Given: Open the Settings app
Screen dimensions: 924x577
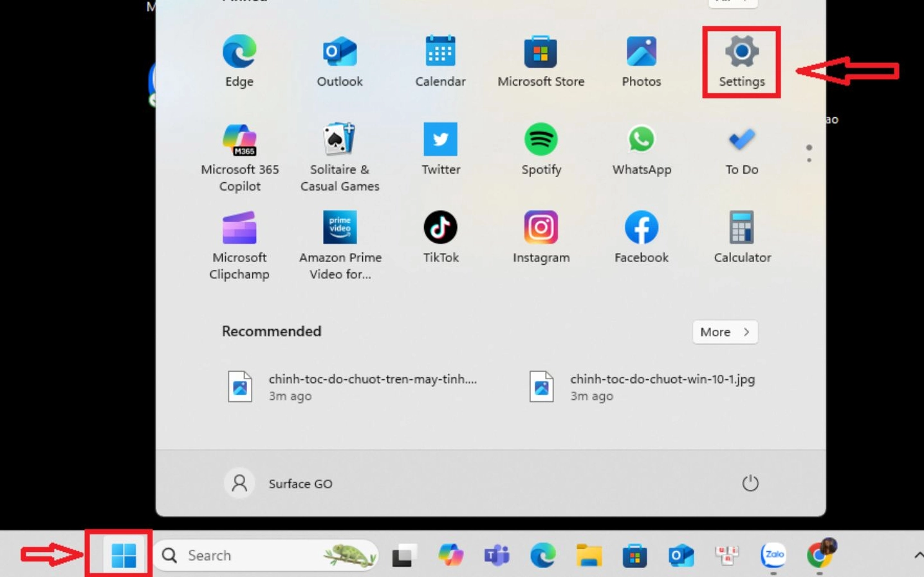Looking at the screenshot, I should click(741, 60).
